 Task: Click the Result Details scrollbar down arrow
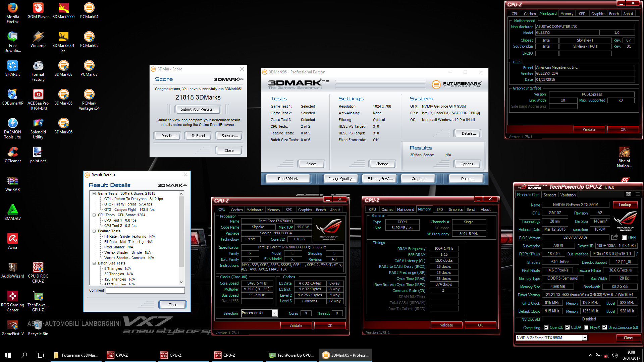[181, 282]
